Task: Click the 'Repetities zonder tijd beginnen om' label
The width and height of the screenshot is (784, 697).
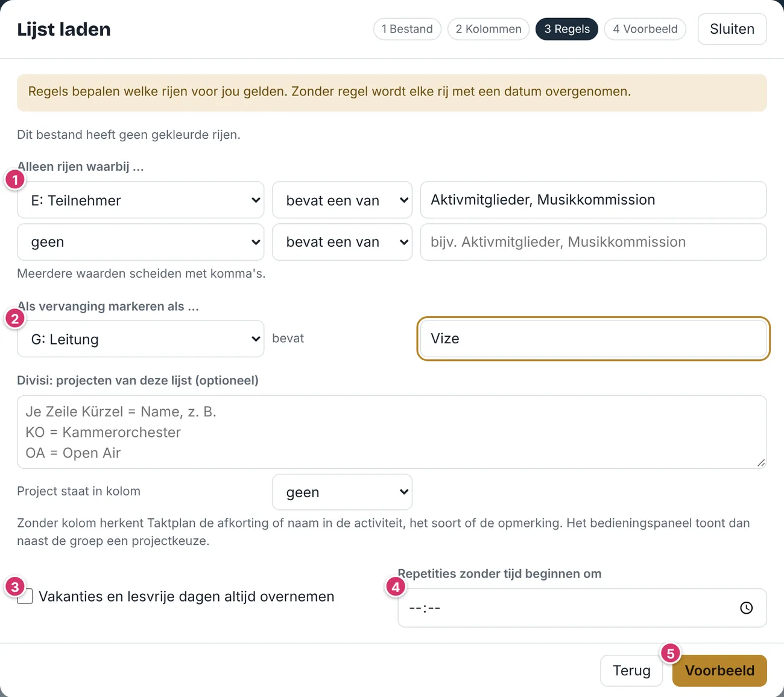Action: pos(499,573)
